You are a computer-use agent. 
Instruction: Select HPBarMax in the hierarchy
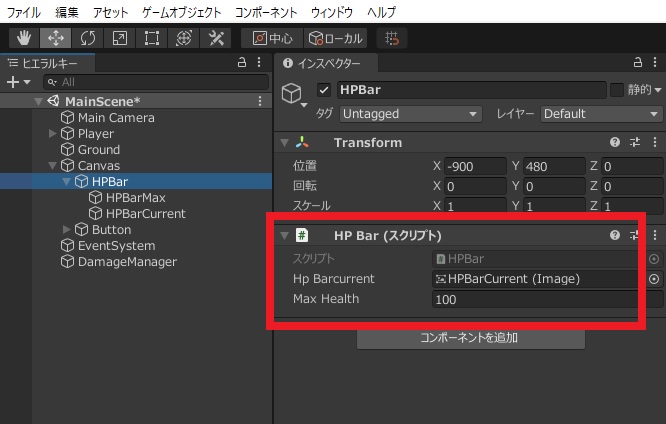coord(127,198)
